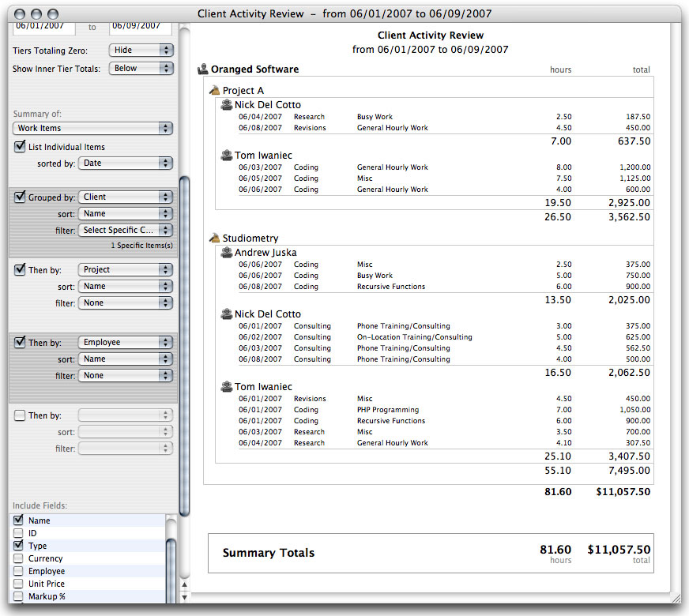689x616 pixels.
Task: Click the 3,562.50 Project A total
Action: pos(629,216)
